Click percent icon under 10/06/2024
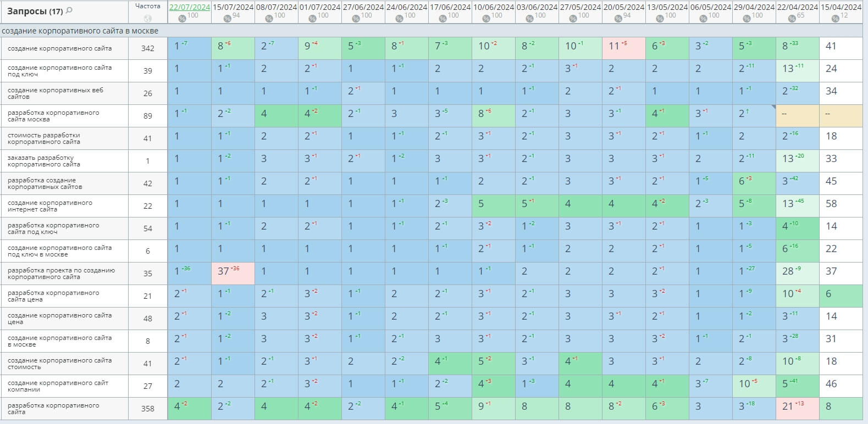The width and height of the screenshot is (868, 424). [486, 18]
